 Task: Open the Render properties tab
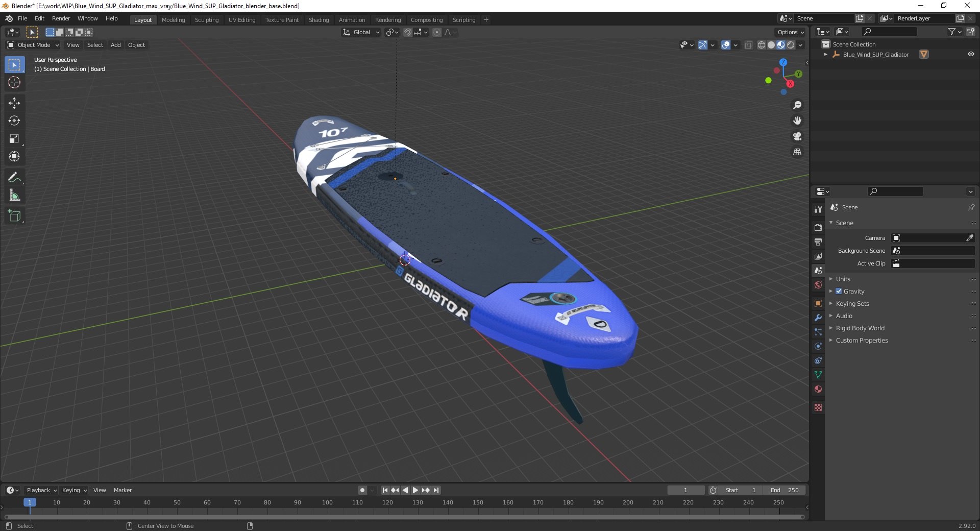click(818, 228)
